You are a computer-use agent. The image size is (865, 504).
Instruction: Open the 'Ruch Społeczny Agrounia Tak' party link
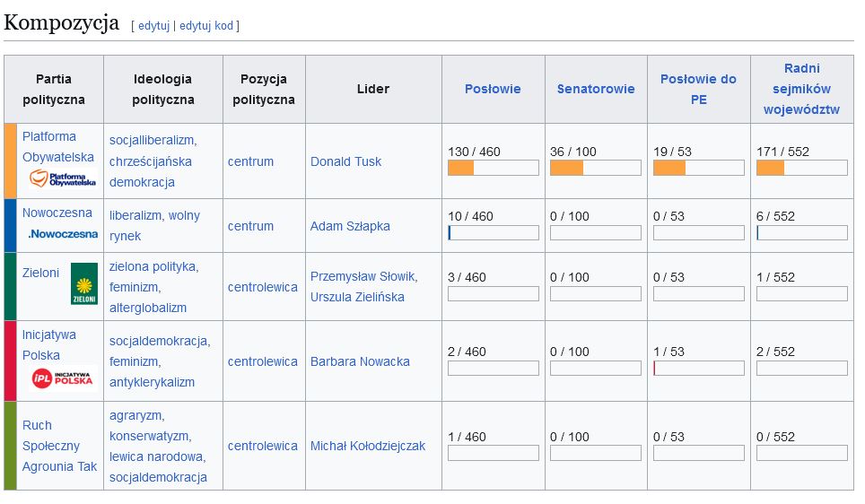pyautogui.click(x=59, y=446)
